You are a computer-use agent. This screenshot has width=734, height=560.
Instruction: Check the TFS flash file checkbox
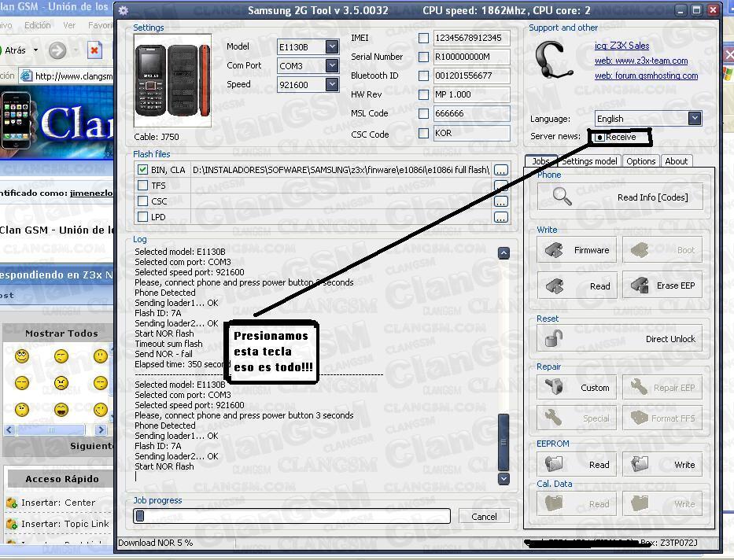coord(142,186)
